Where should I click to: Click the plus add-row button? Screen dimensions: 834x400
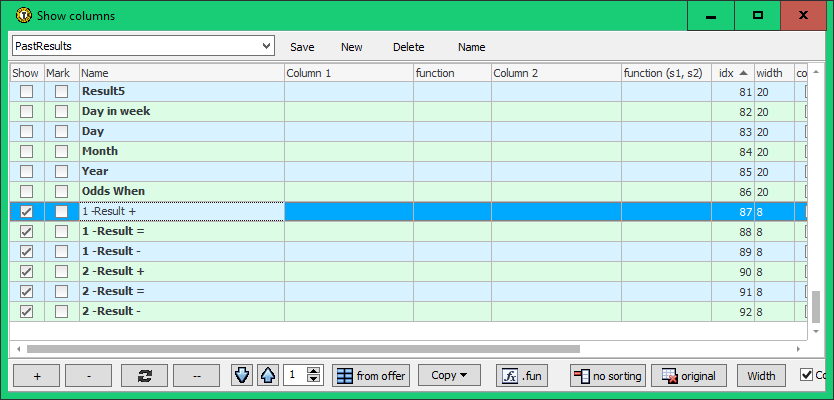pyautogui.click(x=36, y=376)
